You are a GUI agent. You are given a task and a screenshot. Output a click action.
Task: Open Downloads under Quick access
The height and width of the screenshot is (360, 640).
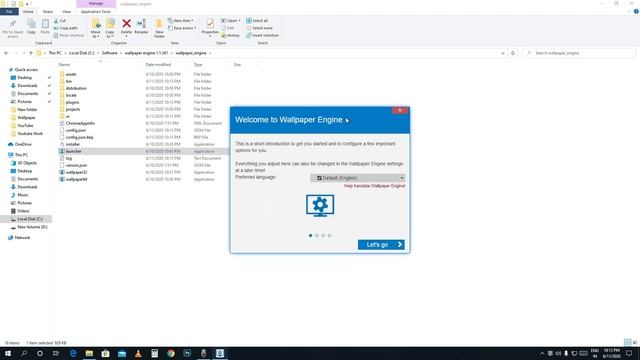coord(27,86)
